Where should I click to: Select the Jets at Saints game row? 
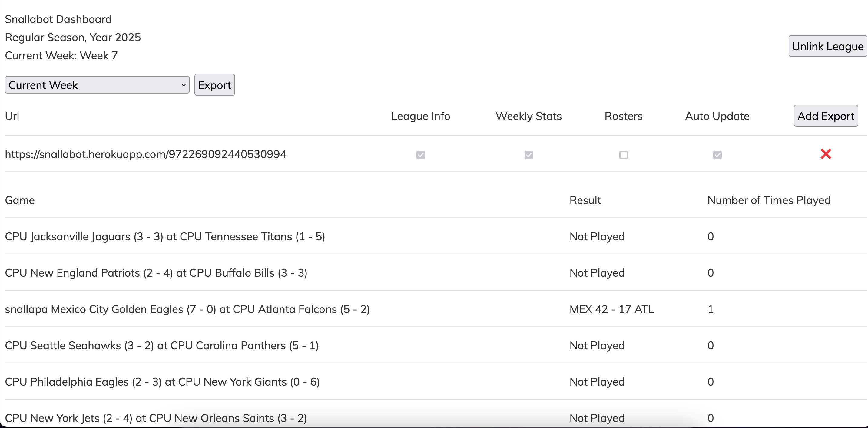click(x=156, y=418)
